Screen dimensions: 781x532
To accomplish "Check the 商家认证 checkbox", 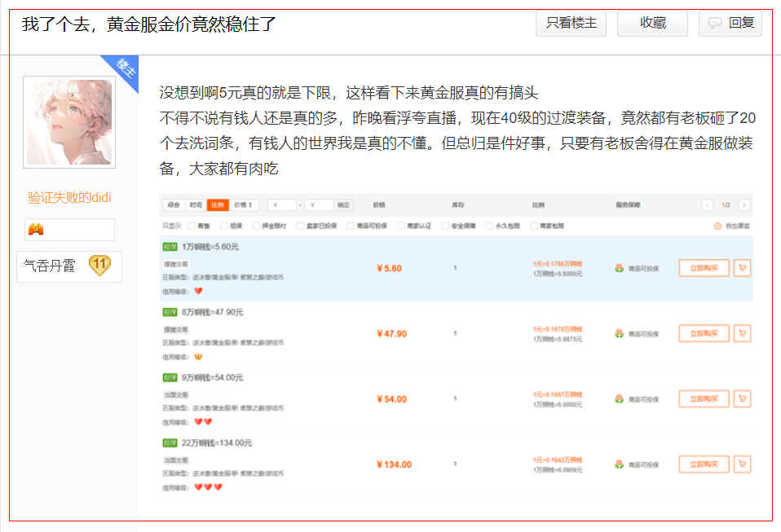I will (x=401, y=226).
